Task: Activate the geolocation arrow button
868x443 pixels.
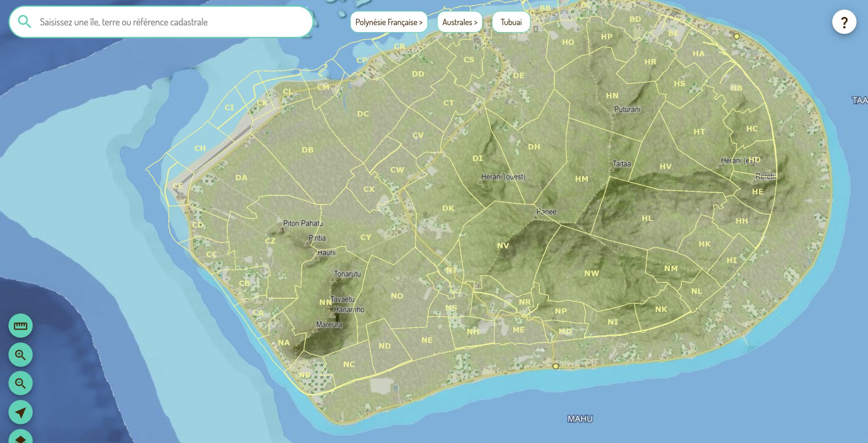Action: 20,412
